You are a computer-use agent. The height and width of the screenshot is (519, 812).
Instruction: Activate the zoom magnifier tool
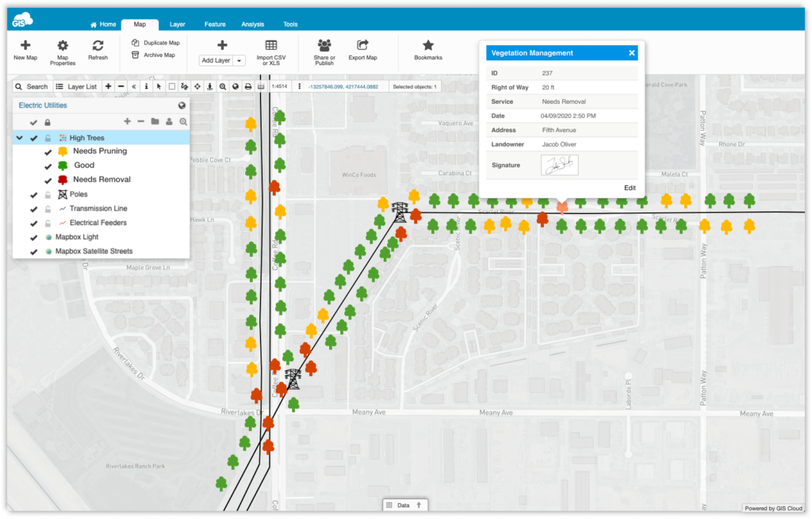(x=221, y=86)
